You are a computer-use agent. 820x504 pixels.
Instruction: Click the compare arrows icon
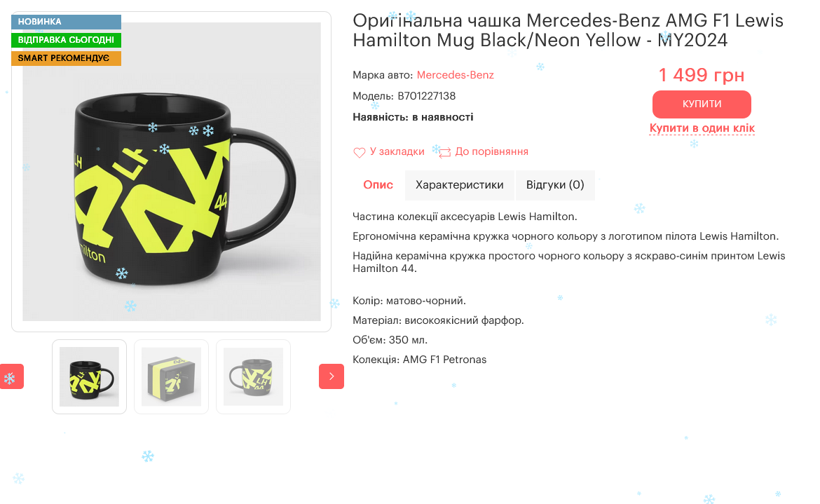(x=444, y=153)
